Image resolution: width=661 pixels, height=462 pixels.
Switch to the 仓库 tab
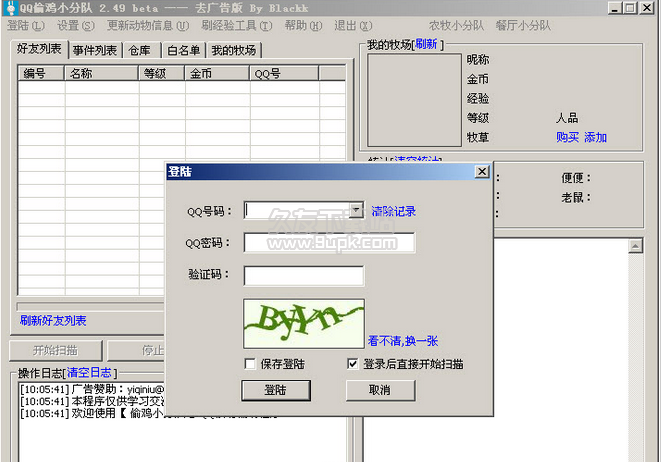tap(140, 51)
